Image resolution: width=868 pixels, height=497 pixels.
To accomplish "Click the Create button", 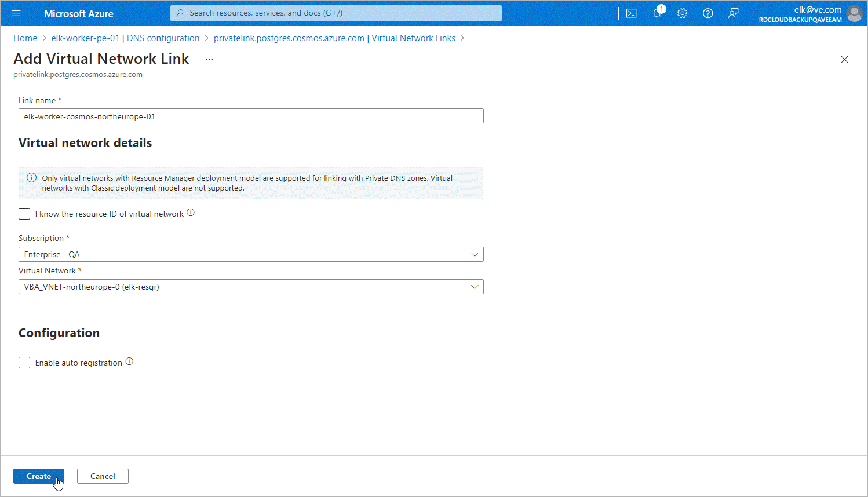I will click(39, 476).
